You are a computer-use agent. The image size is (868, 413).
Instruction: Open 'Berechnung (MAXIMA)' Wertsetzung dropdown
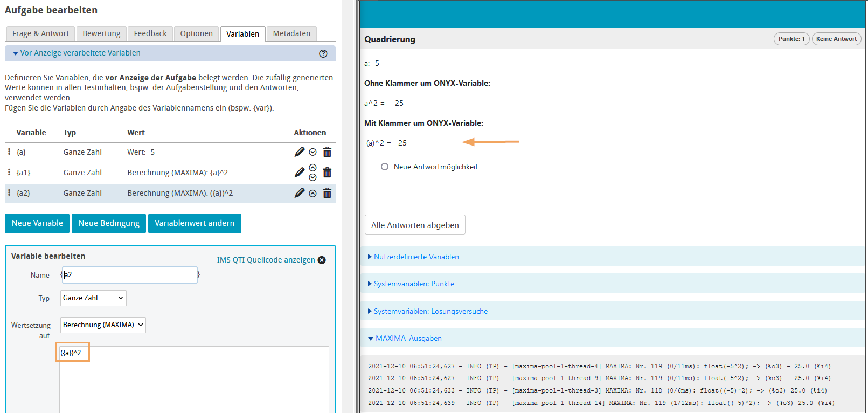[103, 325]
